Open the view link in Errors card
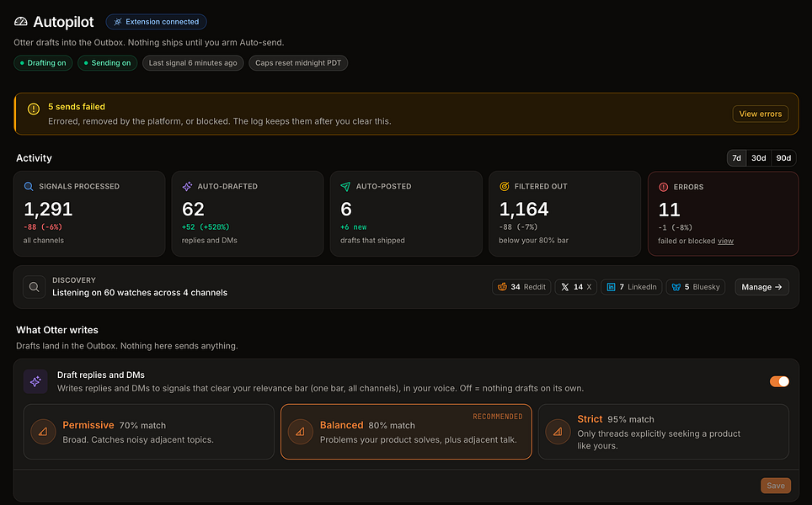This screenshot has width=812, height=505. tap(725, 241)
